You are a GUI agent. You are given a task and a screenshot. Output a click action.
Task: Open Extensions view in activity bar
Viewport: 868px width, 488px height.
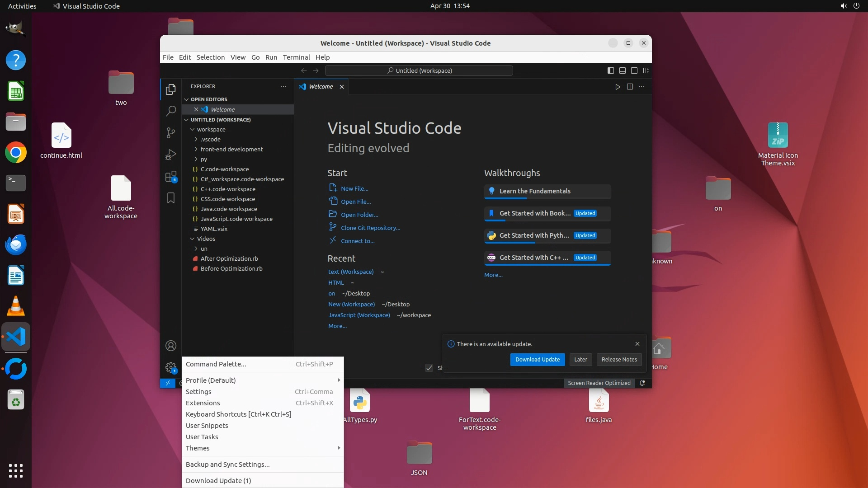click(x=171, y=177)
